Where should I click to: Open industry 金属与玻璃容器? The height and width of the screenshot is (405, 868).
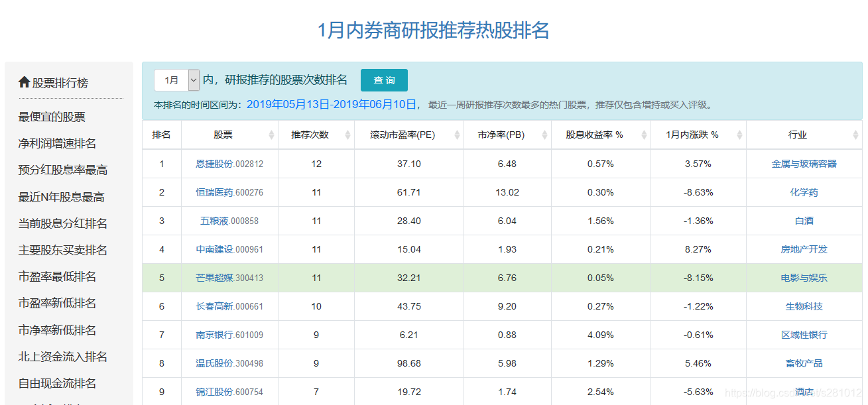coord(804,164)
